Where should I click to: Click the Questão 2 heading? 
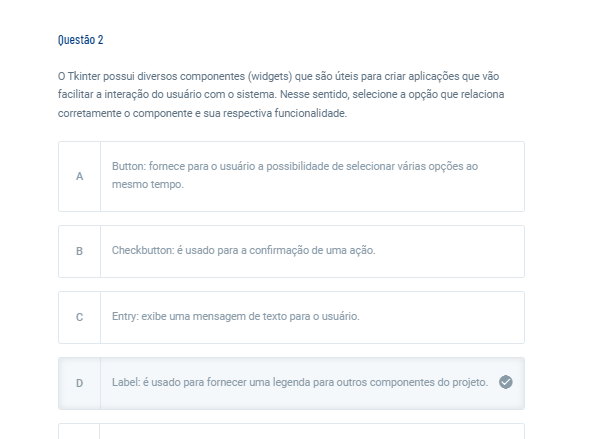coord(81,40)
